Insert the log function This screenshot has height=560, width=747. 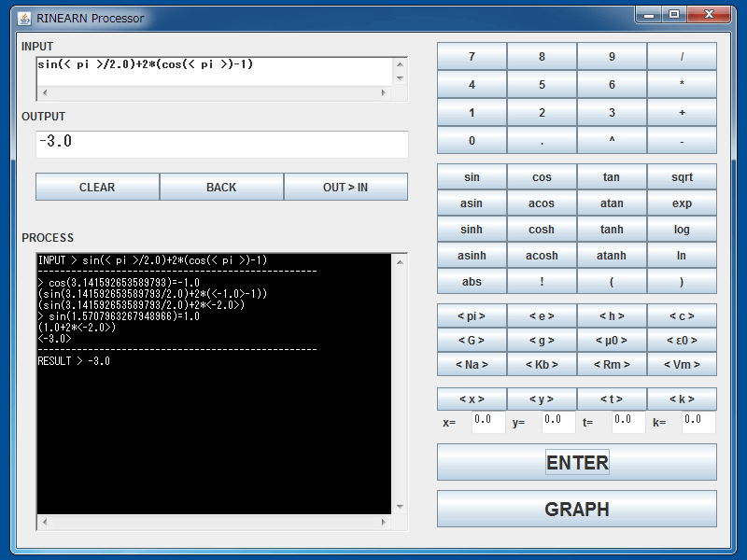pos(682,230)
